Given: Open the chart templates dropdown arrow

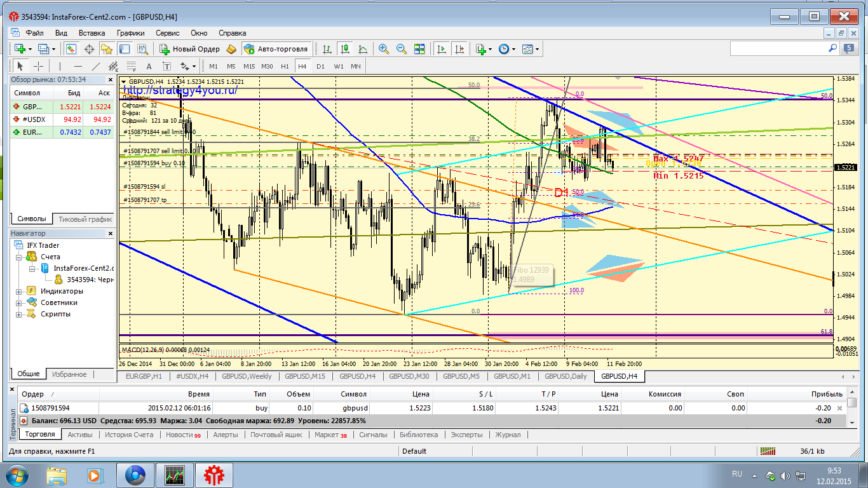Looking at the screenshot, I should click(538, 49).
